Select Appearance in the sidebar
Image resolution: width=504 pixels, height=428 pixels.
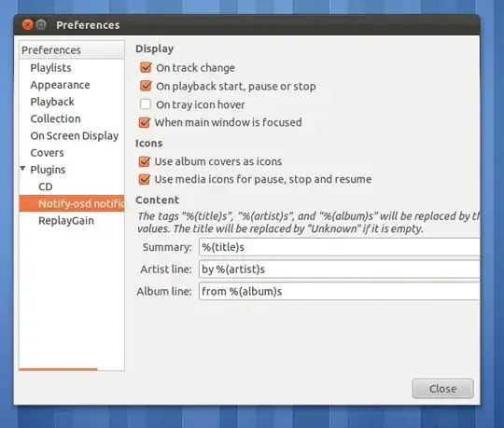coord(60,85)
